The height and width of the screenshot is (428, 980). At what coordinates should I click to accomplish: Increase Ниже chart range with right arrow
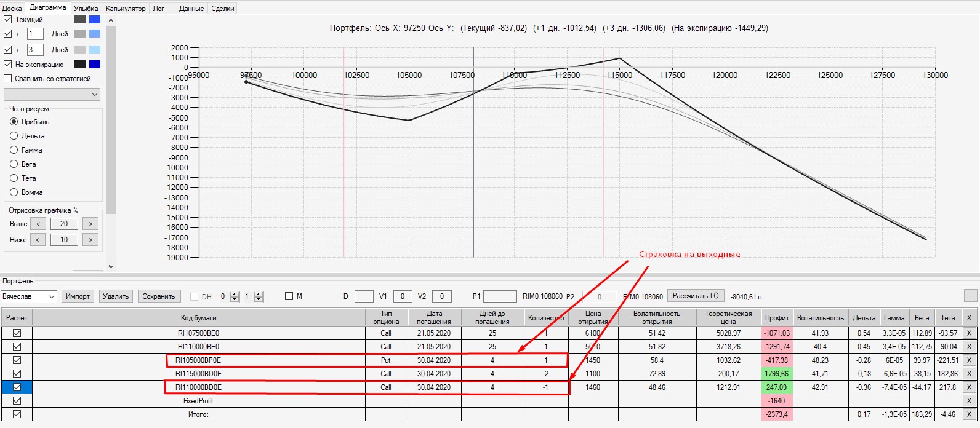point(90,240)
